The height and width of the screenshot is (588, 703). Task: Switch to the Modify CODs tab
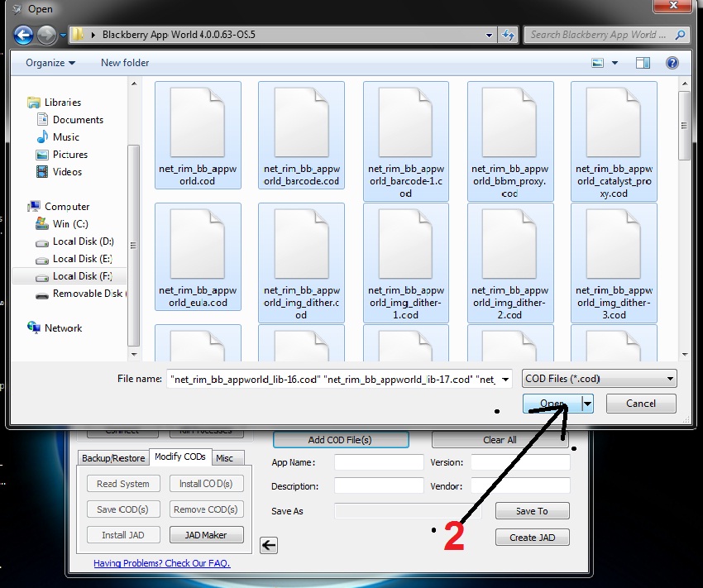point(180,457)
